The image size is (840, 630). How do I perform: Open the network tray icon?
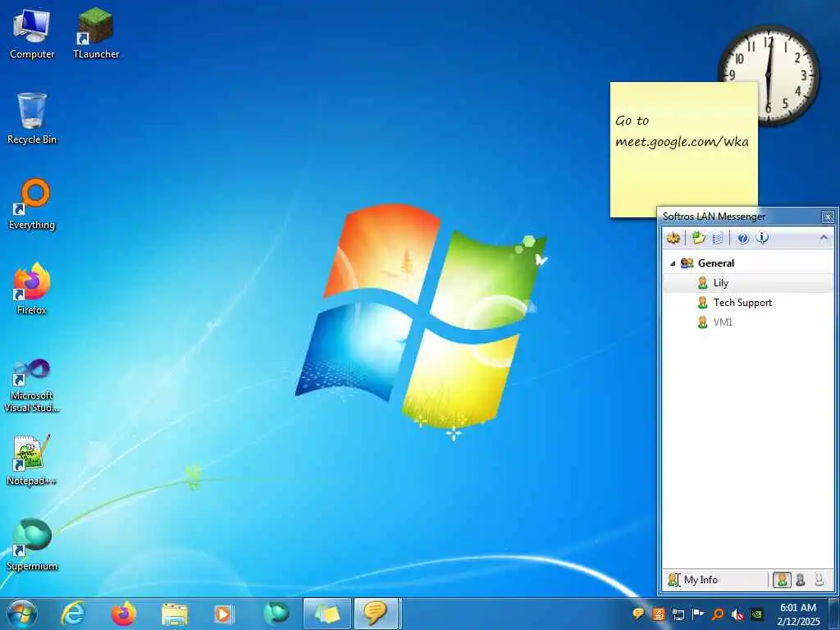pyautogui.click(x=678, y=614)
